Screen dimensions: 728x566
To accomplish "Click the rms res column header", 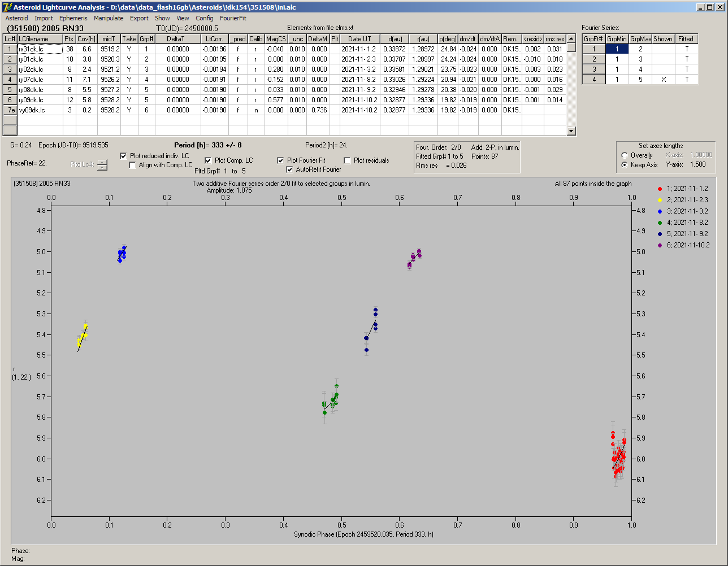I will 554,39.
